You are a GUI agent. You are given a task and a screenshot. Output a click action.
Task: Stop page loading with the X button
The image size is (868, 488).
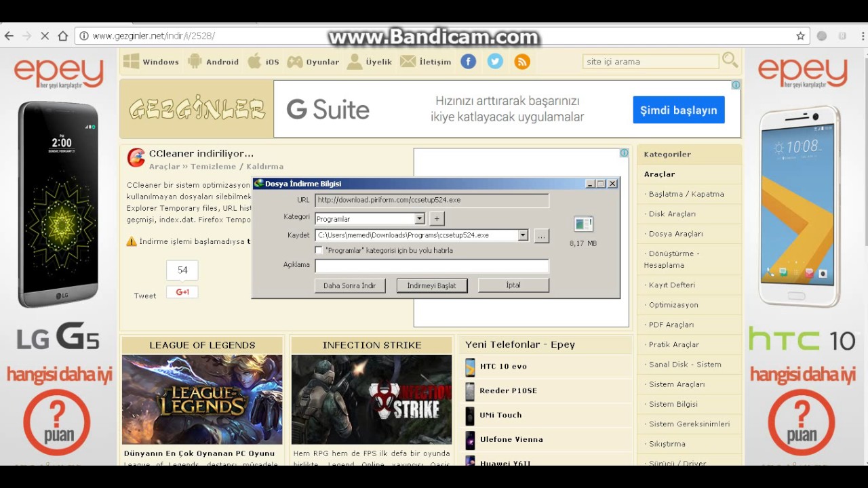[x=45, y=36]
